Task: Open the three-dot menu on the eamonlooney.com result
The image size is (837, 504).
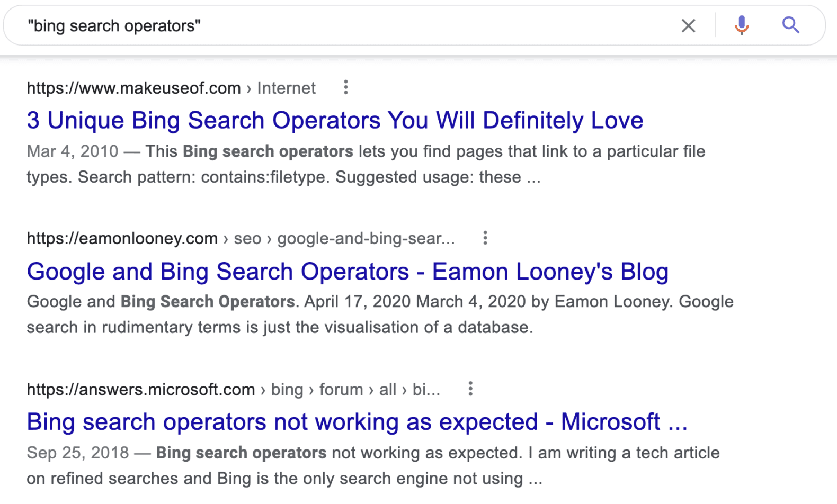Action: tap(485, 238)
